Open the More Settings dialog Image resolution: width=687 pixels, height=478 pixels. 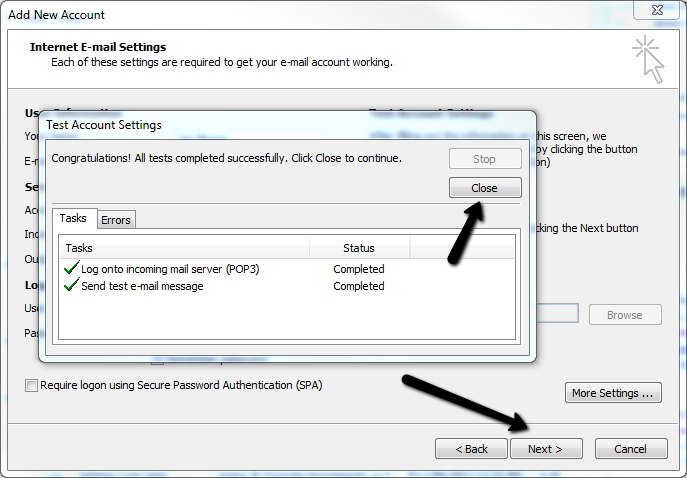(x=614, y=393)
